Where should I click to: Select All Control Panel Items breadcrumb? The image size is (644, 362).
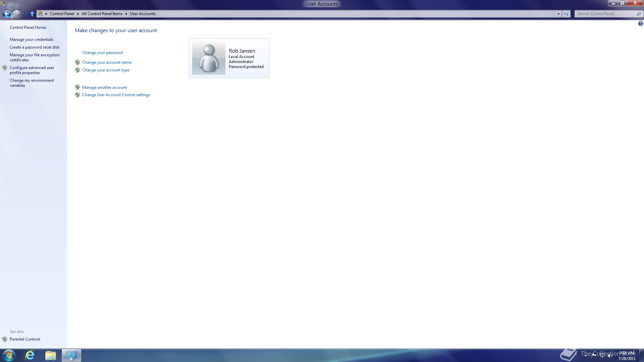pyautogui.click(x=102, y=14)
